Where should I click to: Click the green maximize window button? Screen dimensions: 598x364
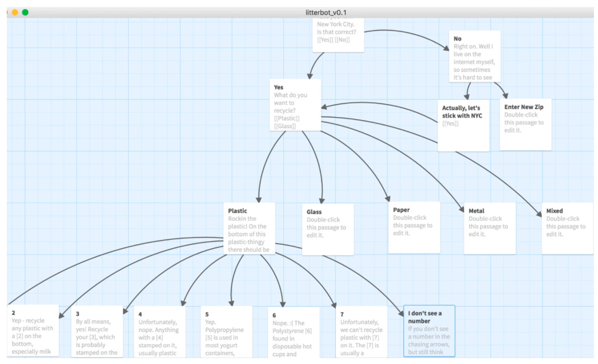[x=25, y=12]
